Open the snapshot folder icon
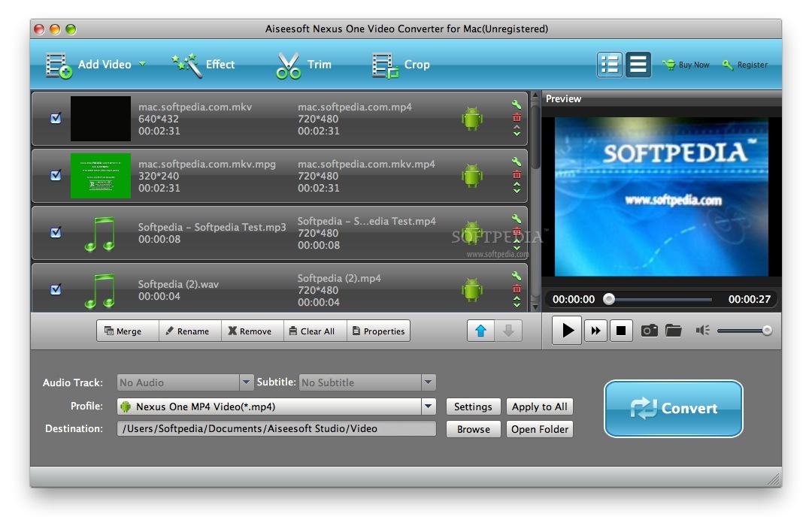Viewport: 812px width, 529px height. (x=673, y=330)
